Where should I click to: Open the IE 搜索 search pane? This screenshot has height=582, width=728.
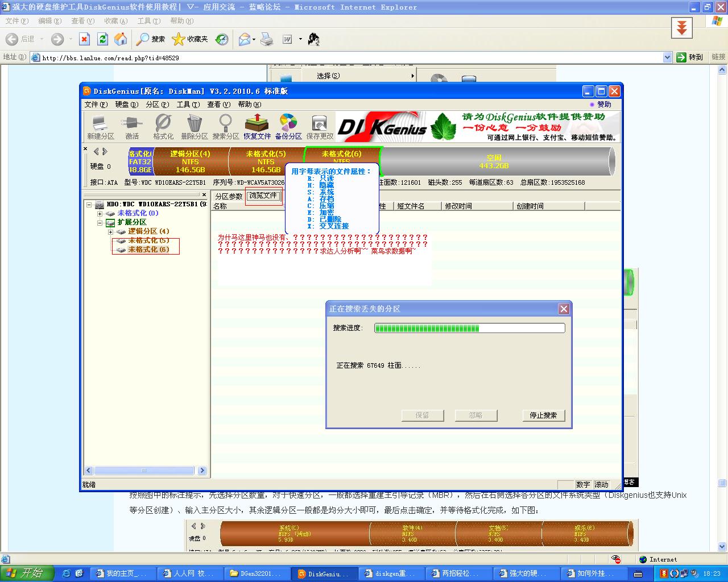tap(151, 39)
